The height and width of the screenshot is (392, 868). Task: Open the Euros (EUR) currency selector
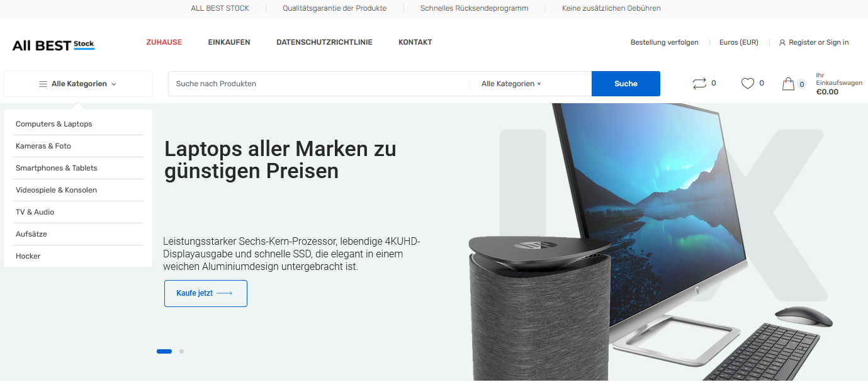pos(738,43)
